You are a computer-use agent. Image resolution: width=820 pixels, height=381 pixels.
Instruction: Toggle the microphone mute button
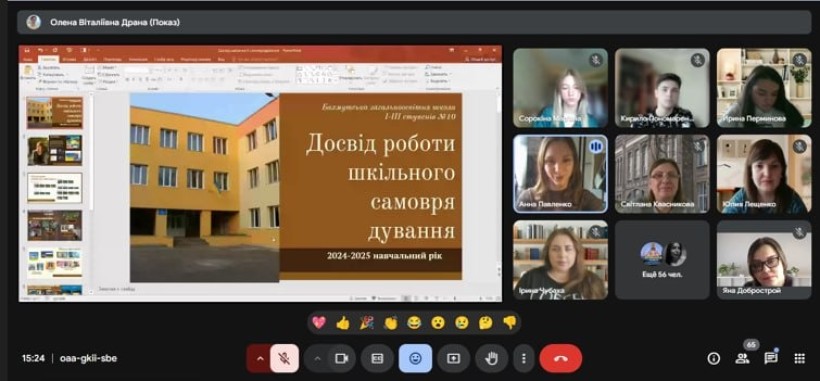point(284,358)
